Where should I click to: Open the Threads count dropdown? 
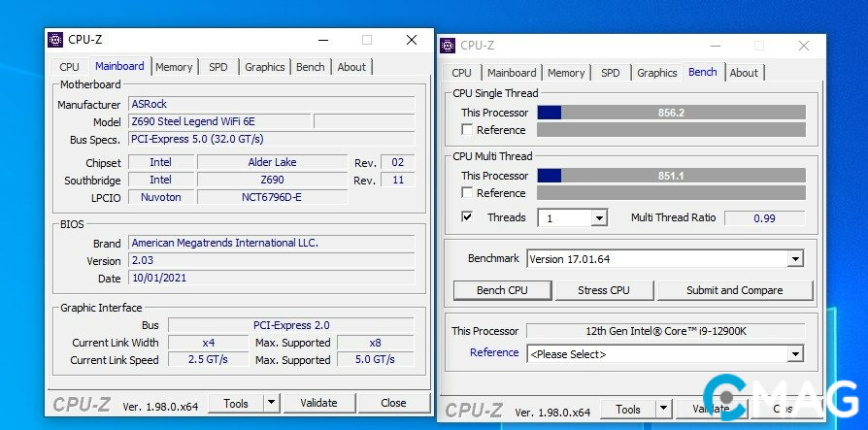(599, 218)
